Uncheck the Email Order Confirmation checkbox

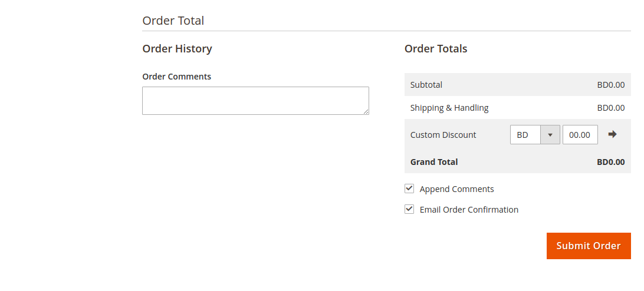409,209
